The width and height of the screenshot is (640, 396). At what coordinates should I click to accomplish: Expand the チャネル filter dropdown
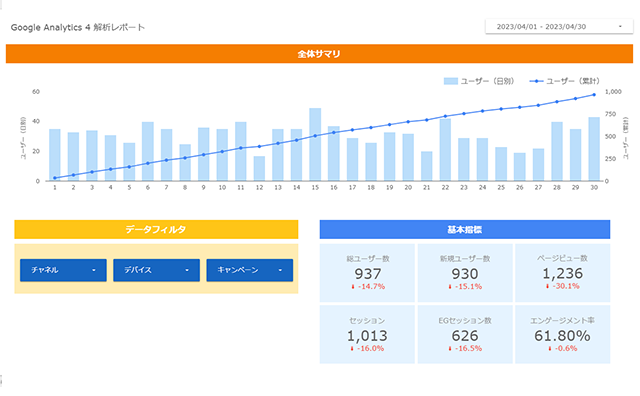point(63,270)
